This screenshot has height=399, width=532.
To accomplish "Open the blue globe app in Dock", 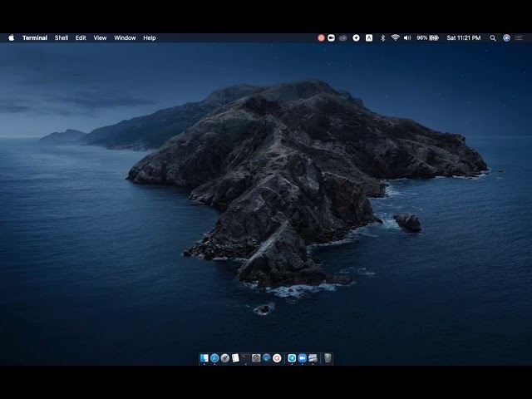I will tap(267, 358).
